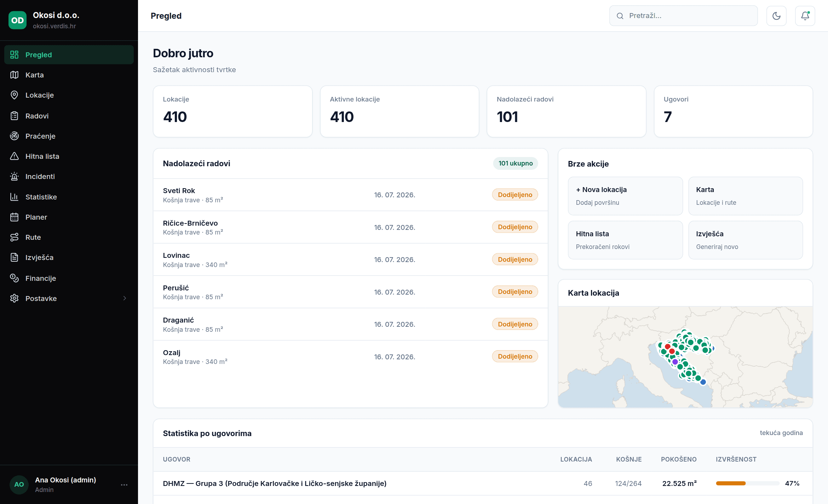Viewport: 828px width, 504px height.
Task: Open the Karta quick action card
Action: point(746,196)
